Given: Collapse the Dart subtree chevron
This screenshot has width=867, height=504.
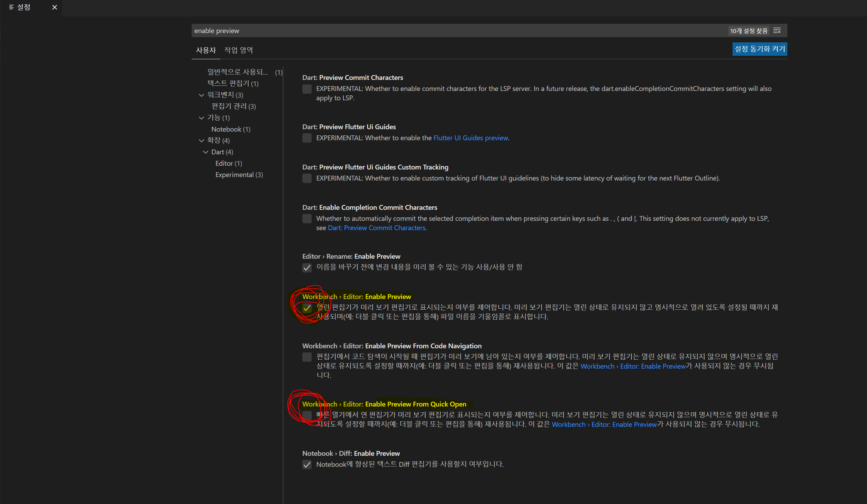Looking at the screenshot, I should (206, 152).
